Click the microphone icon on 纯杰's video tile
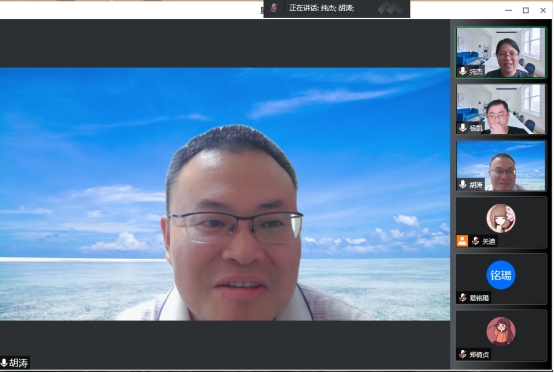 (463, 71)
